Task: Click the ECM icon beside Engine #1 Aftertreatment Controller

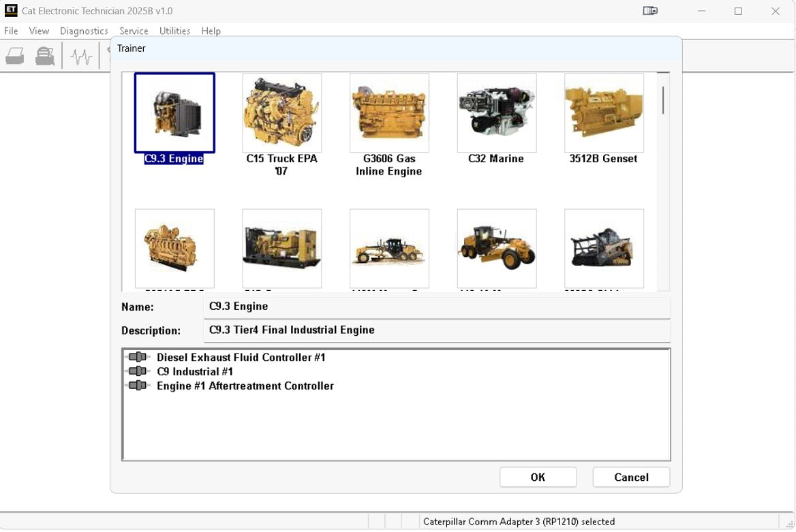Action: click(137, 386)
